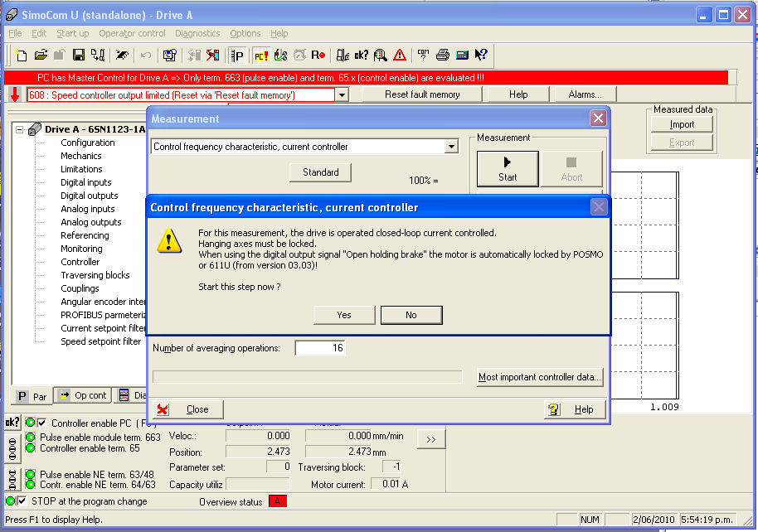The width and height of the screenshot is (758, 532).
Task: Click Import under Measured data
Action: 682,124
